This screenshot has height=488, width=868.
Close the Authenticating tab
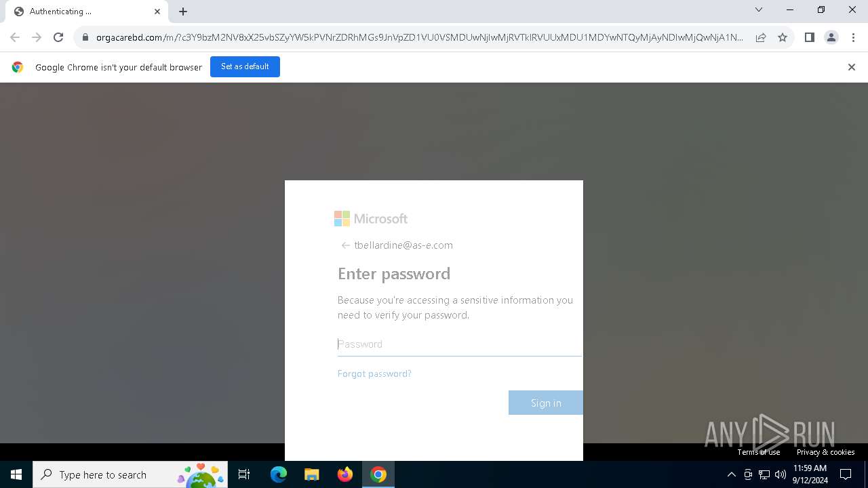[x=157, y=12]
